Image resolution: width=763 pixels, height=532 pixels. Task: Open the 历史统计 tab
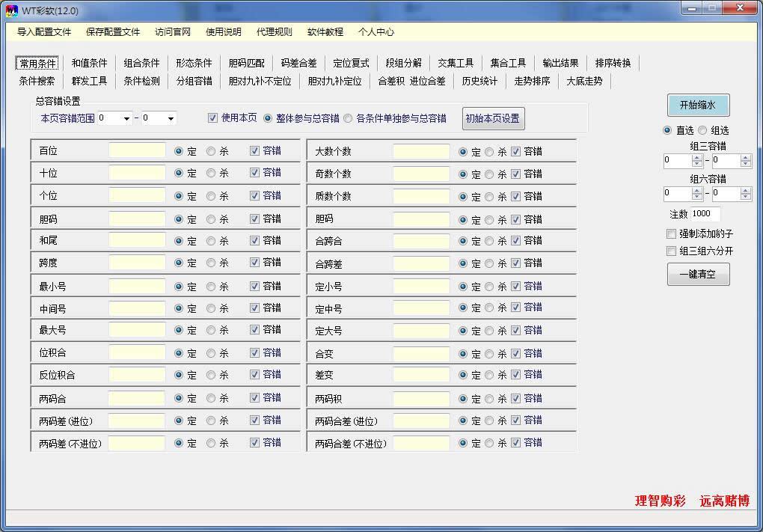(480, 82)
